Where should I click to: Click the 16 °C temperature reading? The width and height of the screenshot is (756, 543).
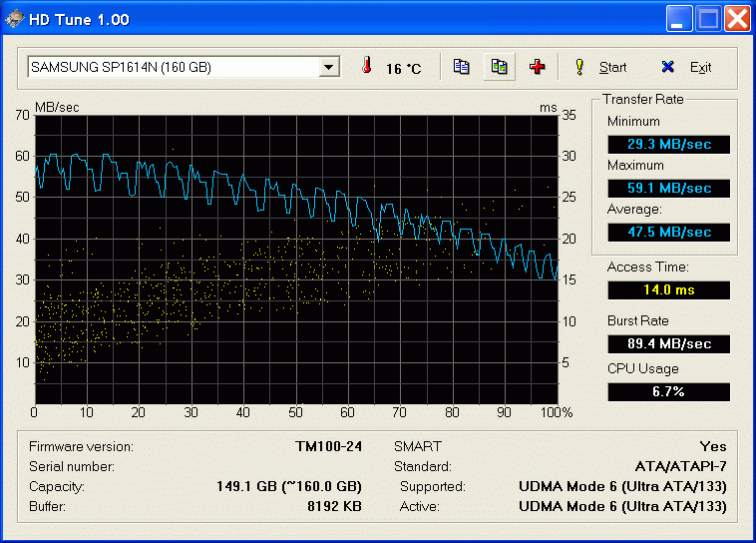tap(404, 69)
